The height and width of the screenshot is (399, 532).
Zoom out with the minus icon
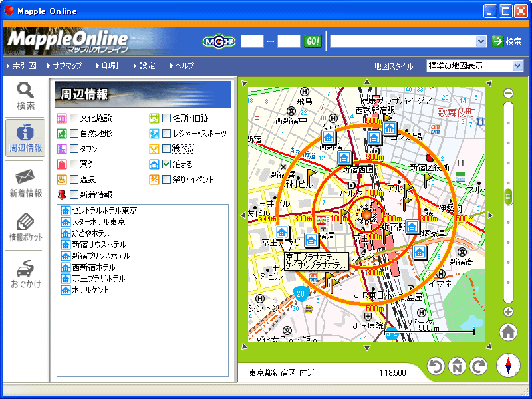tap(508, 93)
